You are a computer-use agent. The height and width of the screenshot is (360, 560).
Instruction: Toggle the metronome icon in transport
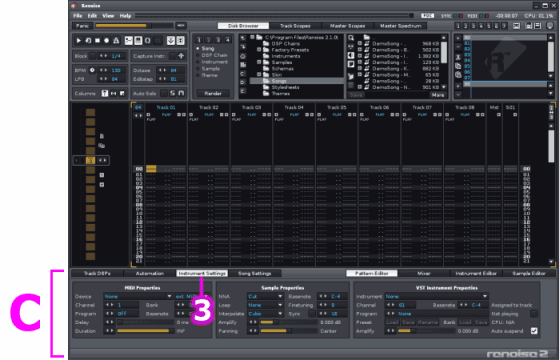(116, 41)
